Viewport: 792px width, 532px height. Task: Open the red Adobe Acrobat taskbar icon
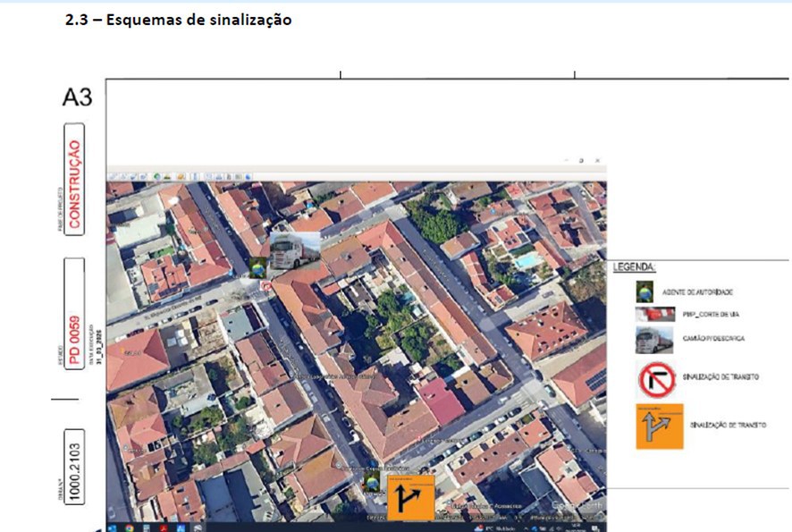coord(164,528)
